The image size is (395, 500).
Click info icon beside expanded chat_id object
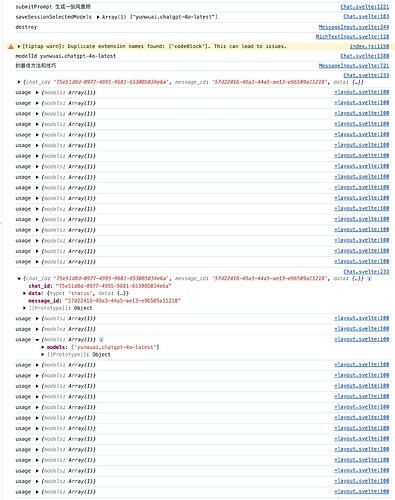pyautogui.click(x=369, y=278)
